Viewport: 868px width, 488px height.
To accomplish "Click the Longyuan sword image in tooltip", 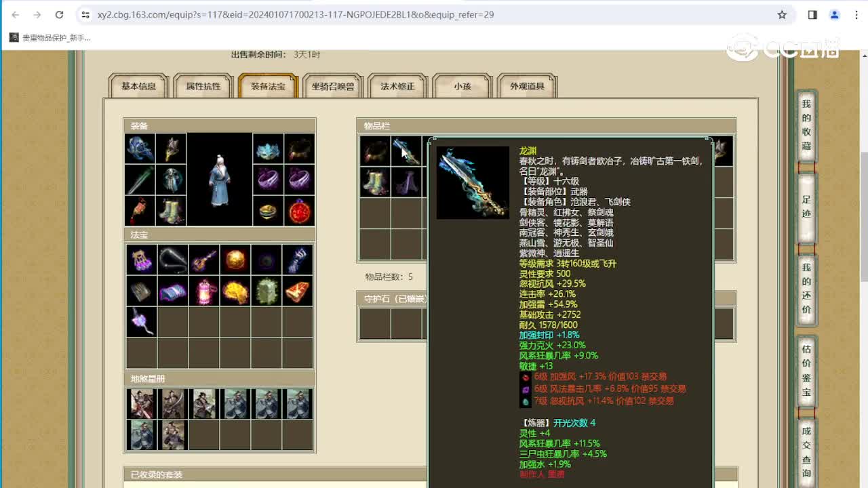I will pyautogui.click(x=473, y=183).
